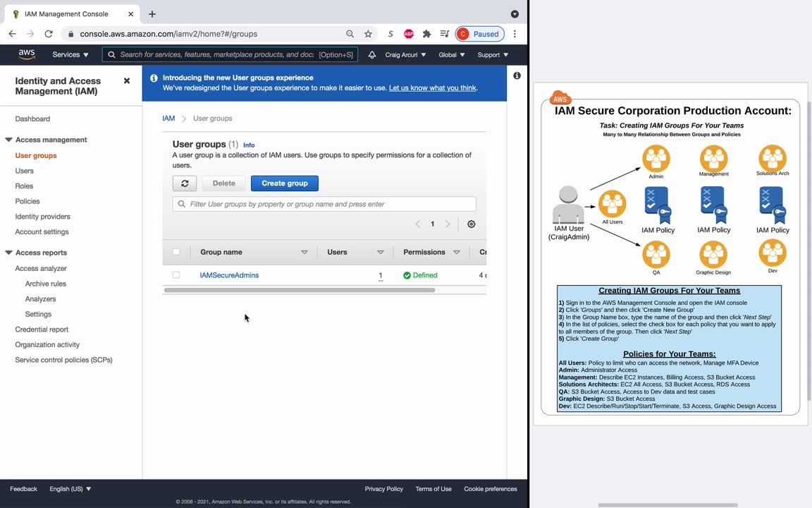Open the Chrome extensions puzzle icon
Screen dimensions: 812x508
click(x=426, y=34)
